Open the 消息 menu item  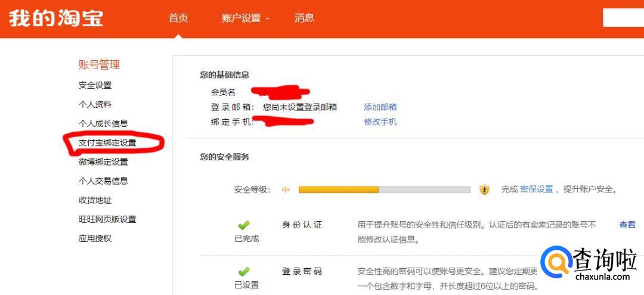pos(304,18)
